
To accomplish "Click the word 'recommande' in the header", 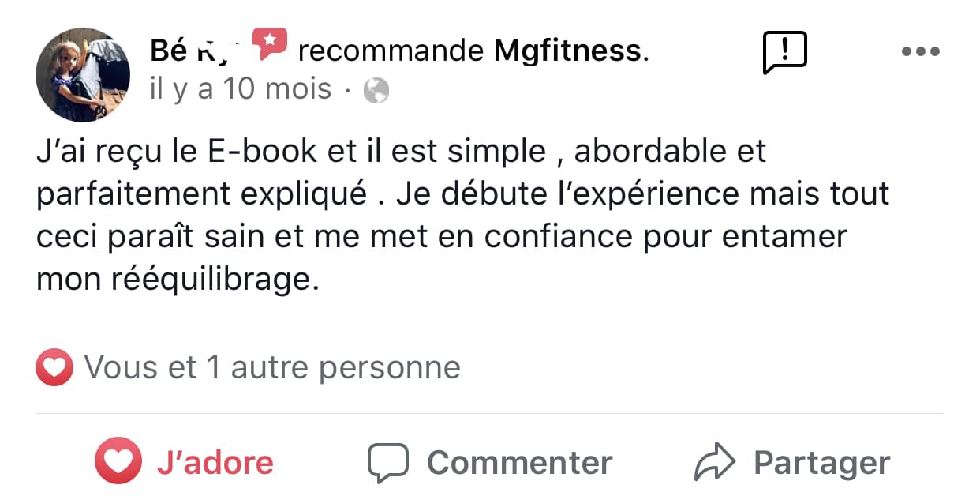I will pyautogui.click(x=391, y=51).
